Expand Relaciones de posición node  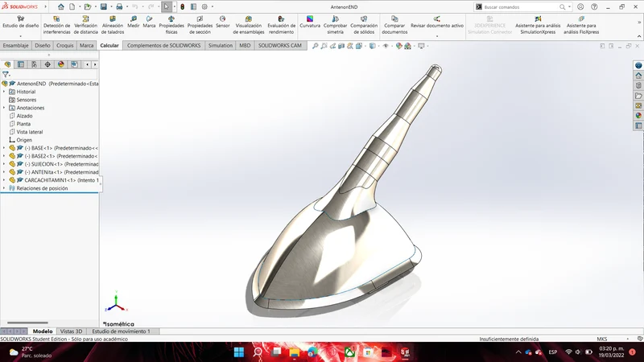(4, 188)
